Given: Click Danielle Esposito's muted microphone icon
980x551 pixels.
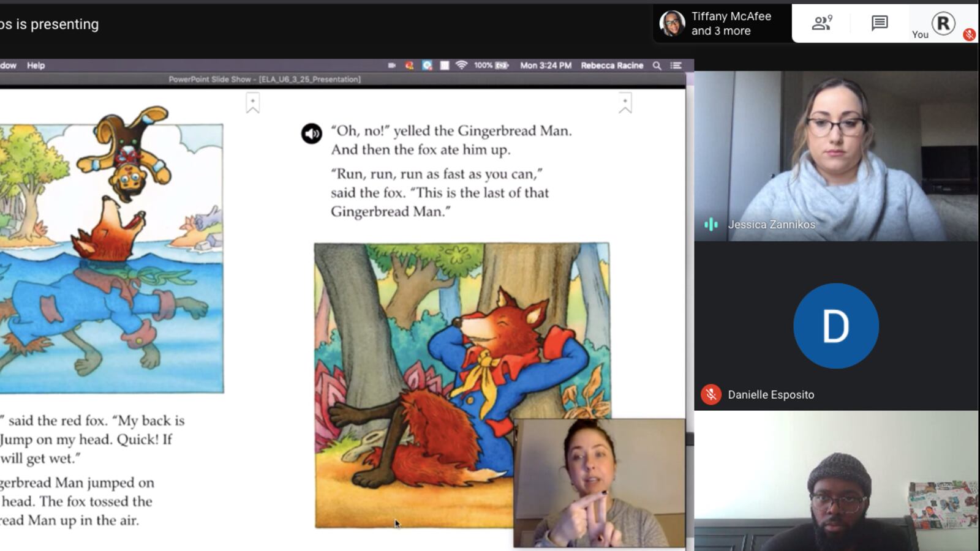Looking at the screenshot, I should point(710,395).
